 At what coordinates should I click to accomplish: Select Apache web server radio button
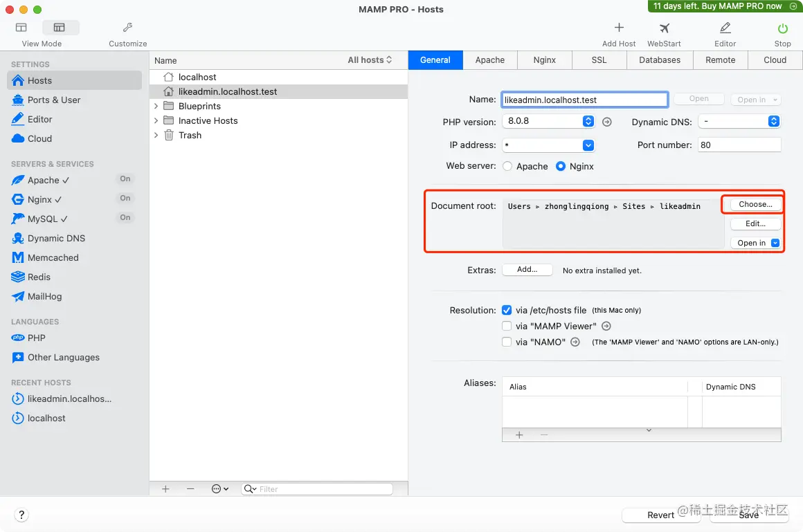click(507, 167)
